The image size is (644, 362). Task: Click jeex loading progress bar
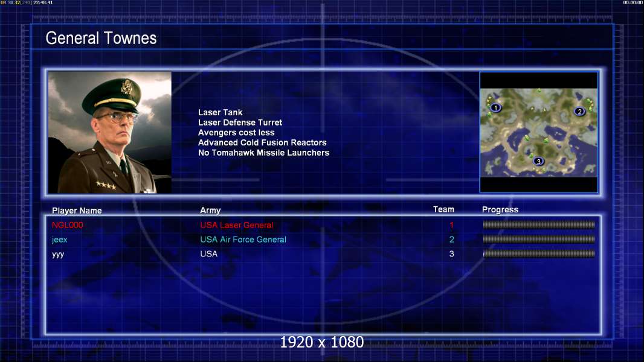(539, 239)
